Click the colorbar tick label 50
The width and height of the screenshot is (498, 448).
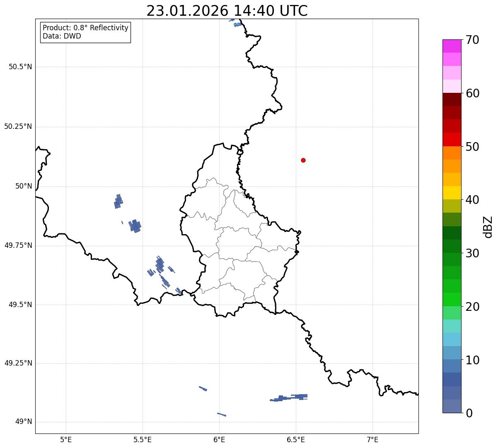coord(472,147)
